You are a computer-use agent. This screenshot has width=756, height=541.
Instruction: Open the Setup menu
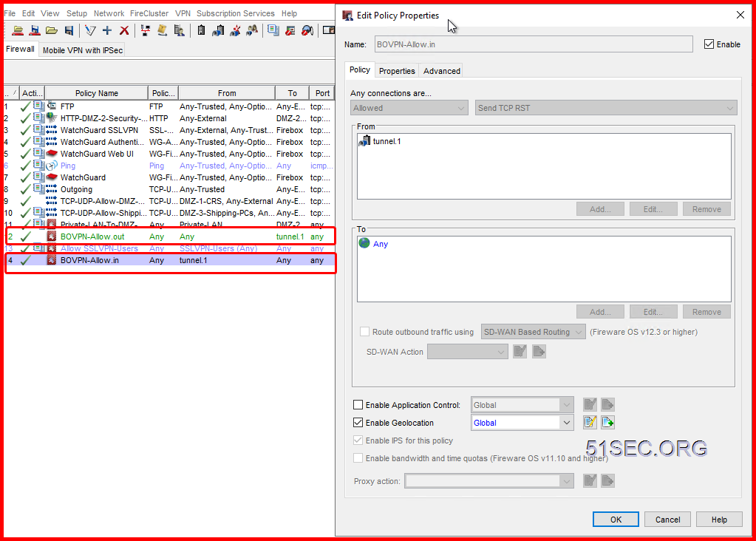point(77,13)
